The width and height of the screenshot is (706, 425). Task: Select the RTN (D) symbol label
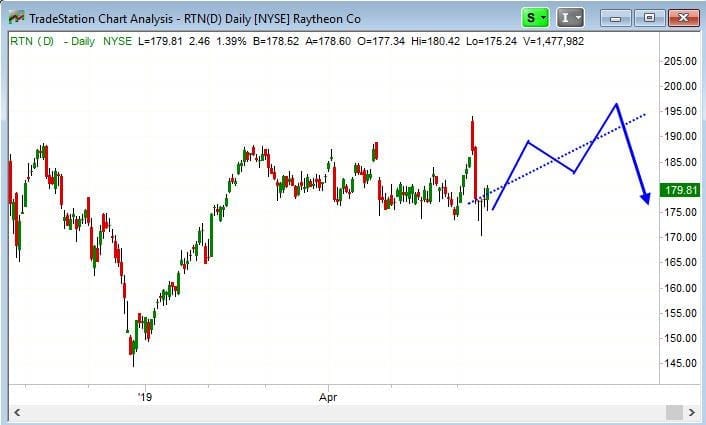click(31, 41)
